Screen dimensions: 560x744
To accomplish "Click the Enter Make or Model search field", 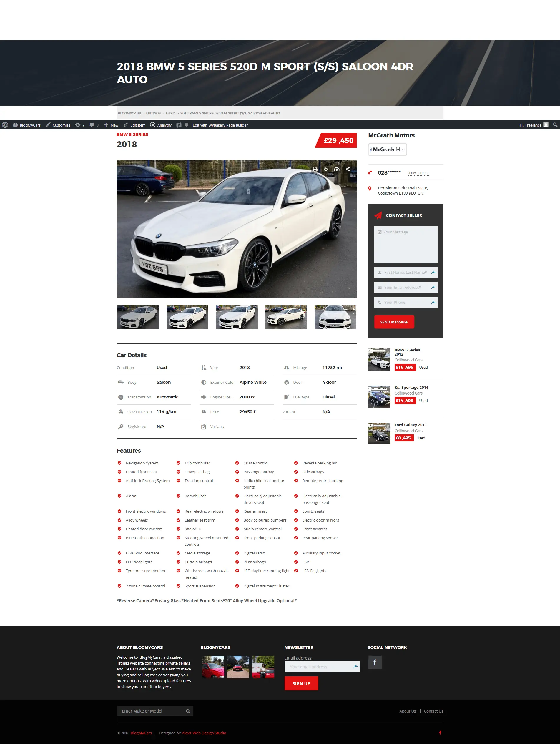I will point(155,711).
